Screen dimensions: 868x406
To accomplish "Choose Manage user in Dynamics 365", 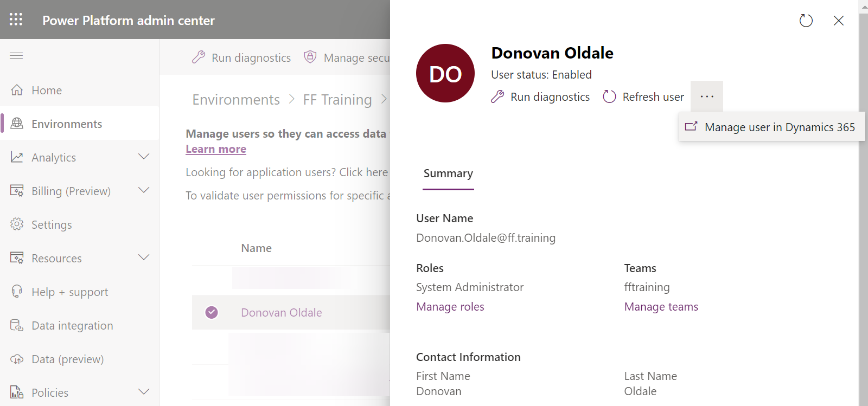I will [x=771, y=127].
